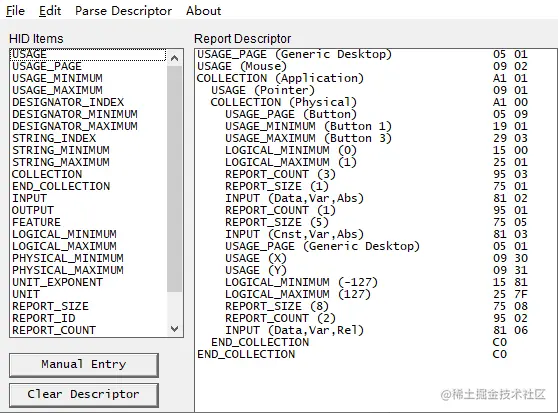Click the Clear Descriptor button
This screenshot has height=413, width=558.
pos(84,395)
